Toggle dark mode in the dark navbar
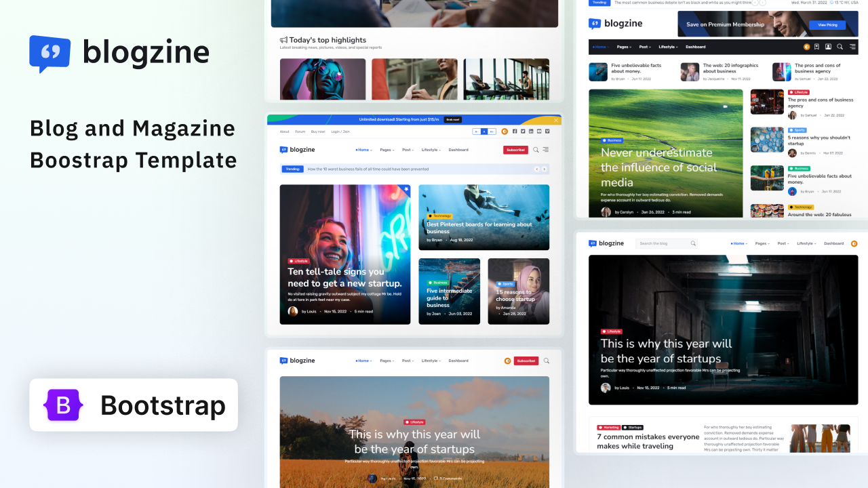The image size is (868, 488). (807, 47)
